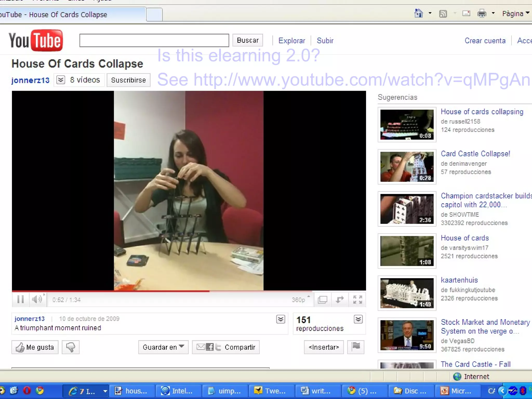Viewport: 532px width, 399px height.
Task: Mute the video volume
Action: click(x=37, y=300)
